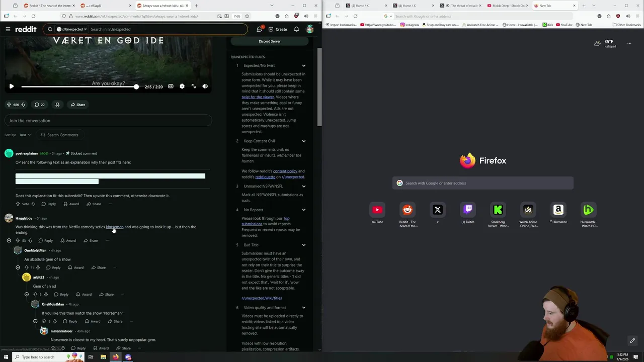
Task: Reload the Reddit page
Action: [x=33, y=16]
